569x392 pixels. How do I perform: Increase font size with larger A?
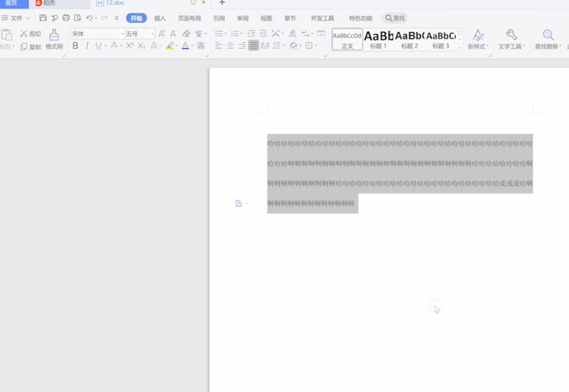pyautogui.click(x=162, y=34)
